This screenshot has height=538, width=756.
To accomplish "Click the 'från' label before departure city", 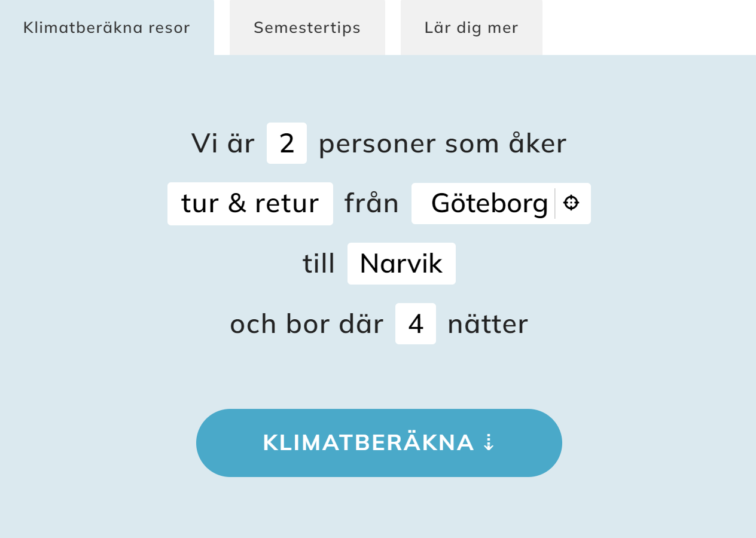I will tap(371, 203).
